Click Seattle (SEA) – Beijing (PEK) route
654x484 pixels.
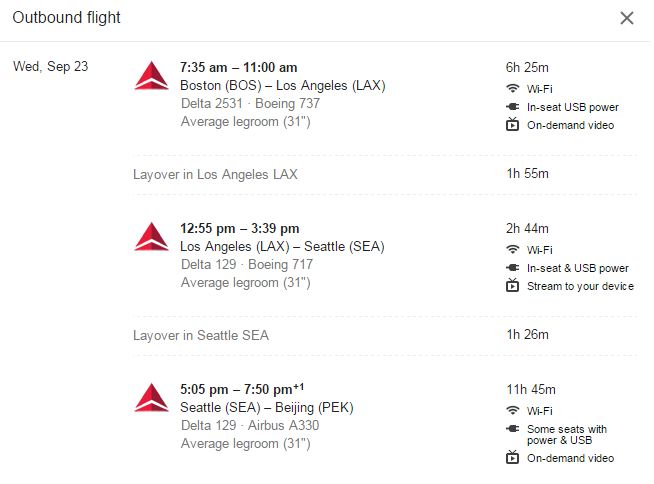[x=267, y=408]
